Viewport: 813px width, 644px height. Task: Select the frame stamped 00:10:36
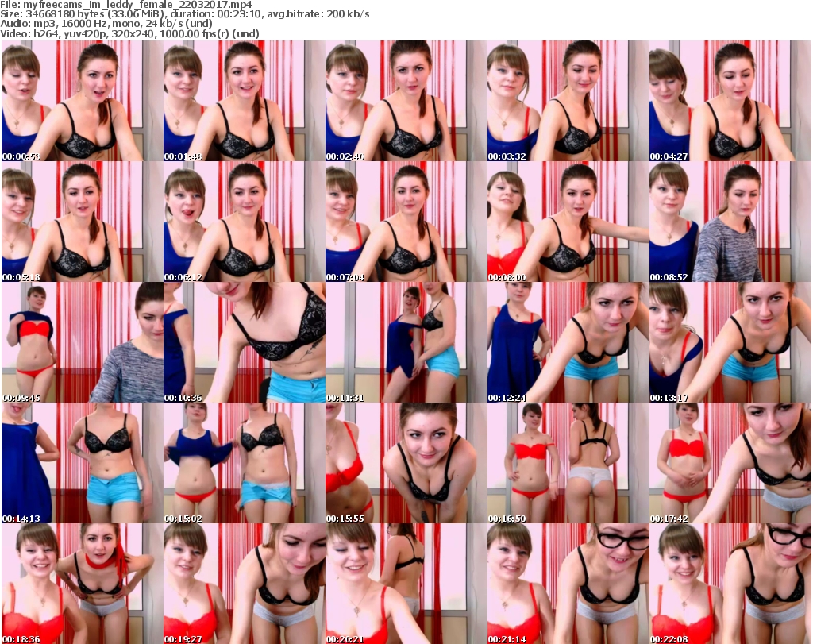(245, 342)
